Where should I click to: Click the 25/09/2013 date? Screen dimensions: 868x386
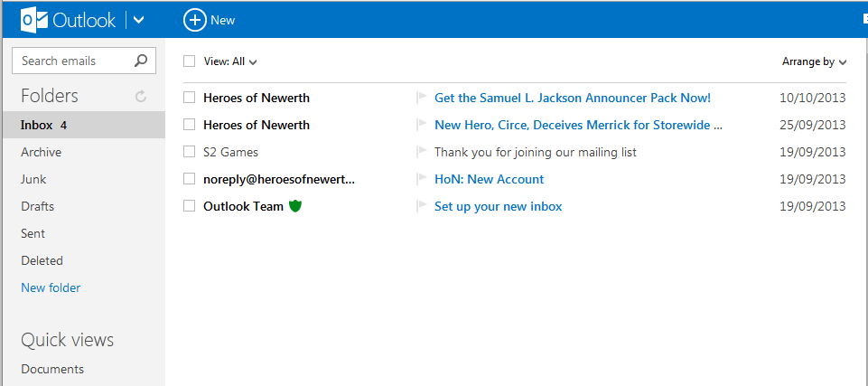[812, 125]
